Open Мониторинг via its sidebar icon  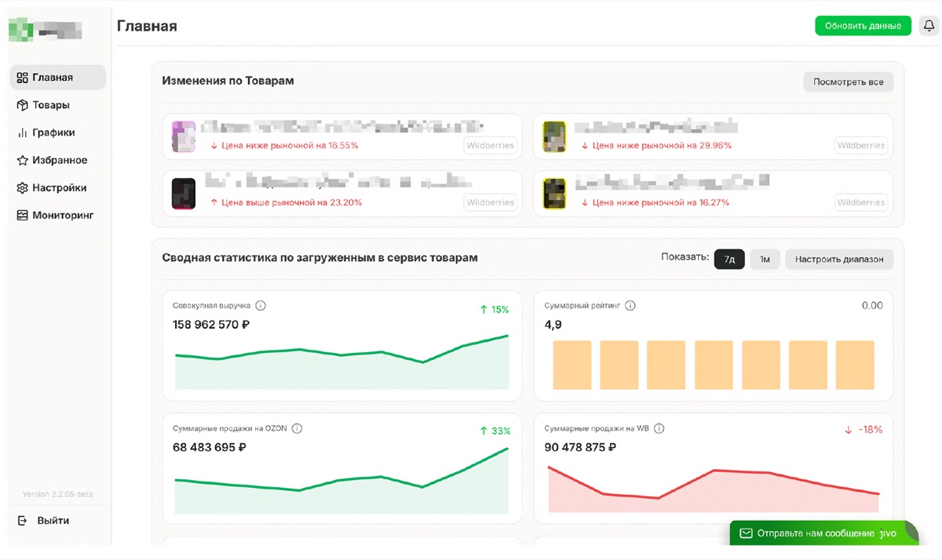[22, 215]
